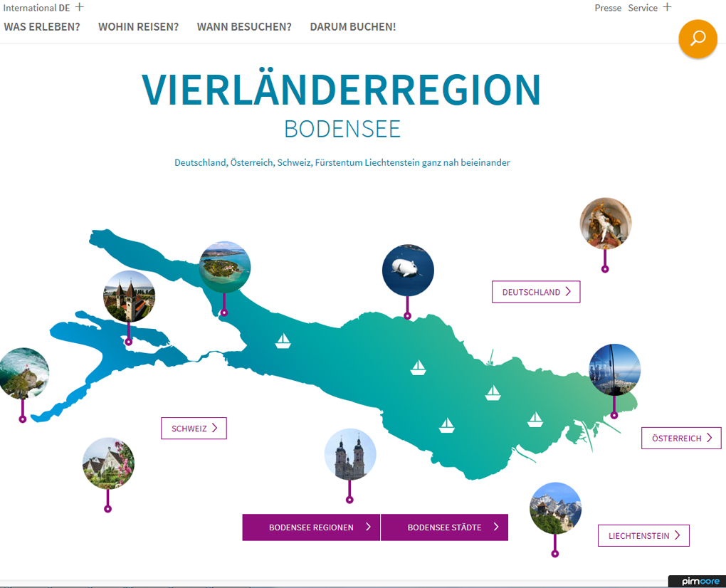Select the WANN BESUCHEN? menu item

[x=244, y=27]
